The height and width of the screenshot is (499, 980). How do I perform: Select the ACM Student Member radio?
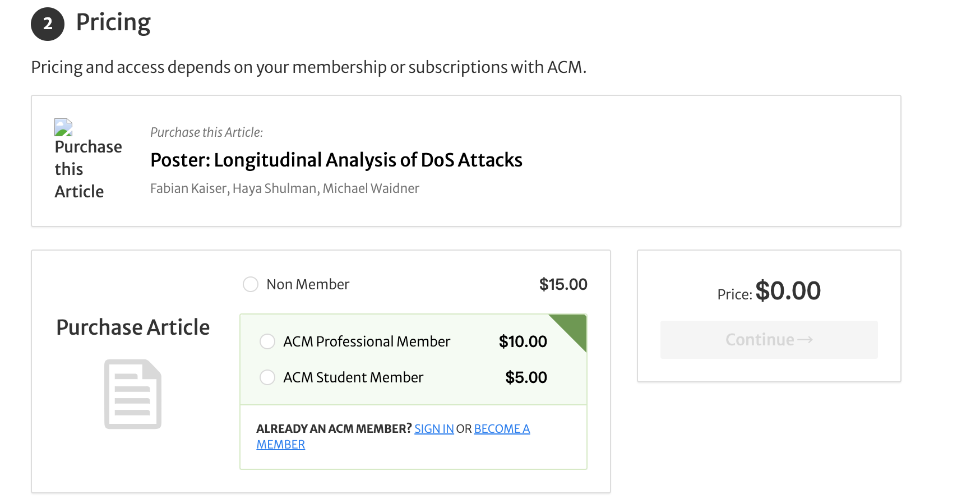(x=267, y=377)
